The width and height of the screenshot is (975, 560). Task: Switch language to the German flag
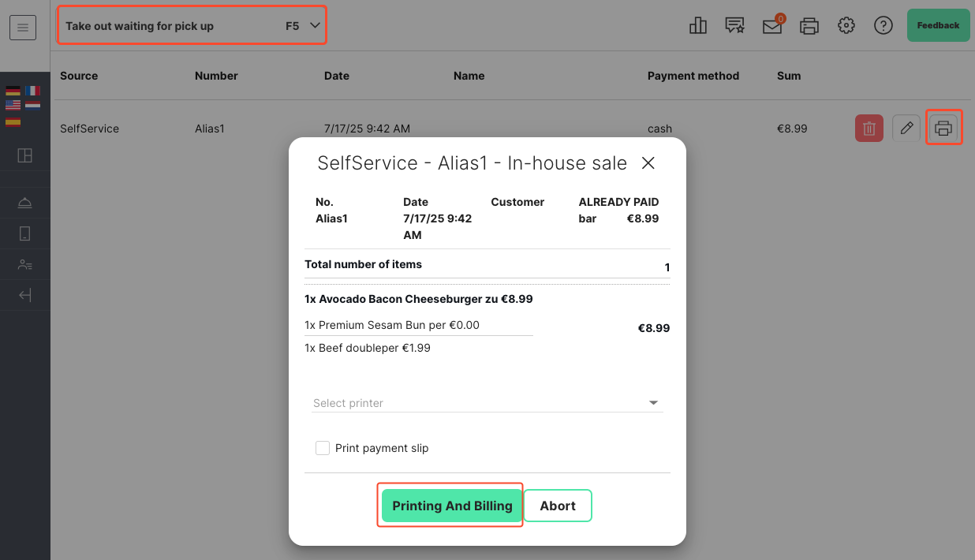point(13,91)
